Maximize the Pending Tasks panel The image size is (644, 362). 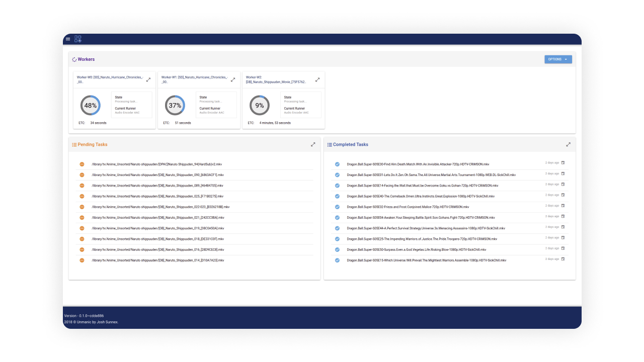point(313,144)
